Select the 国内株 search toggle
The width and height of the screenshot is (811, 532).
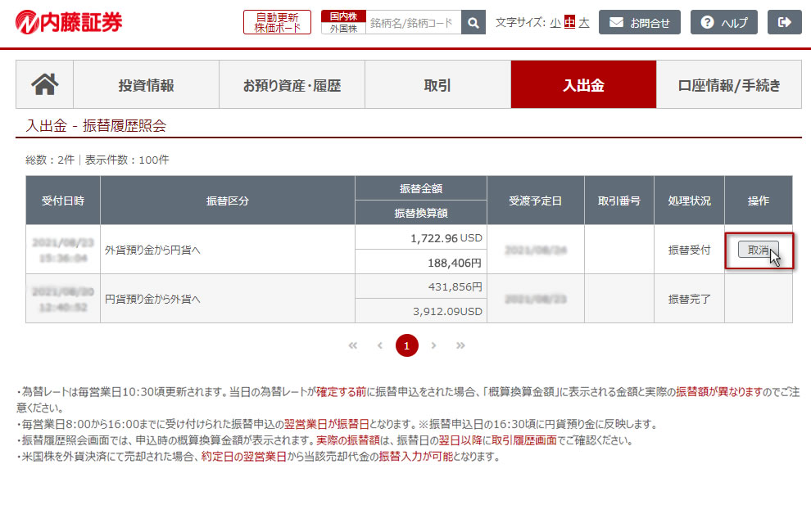(x=343, y=16)
